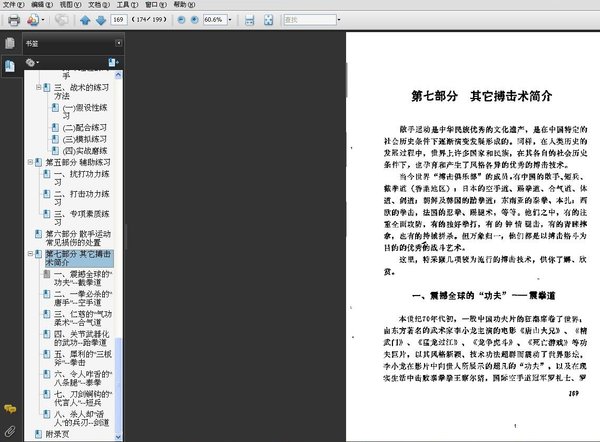Go to next page with down arrow
The image size is (600, 442).
tap(101, 20)
